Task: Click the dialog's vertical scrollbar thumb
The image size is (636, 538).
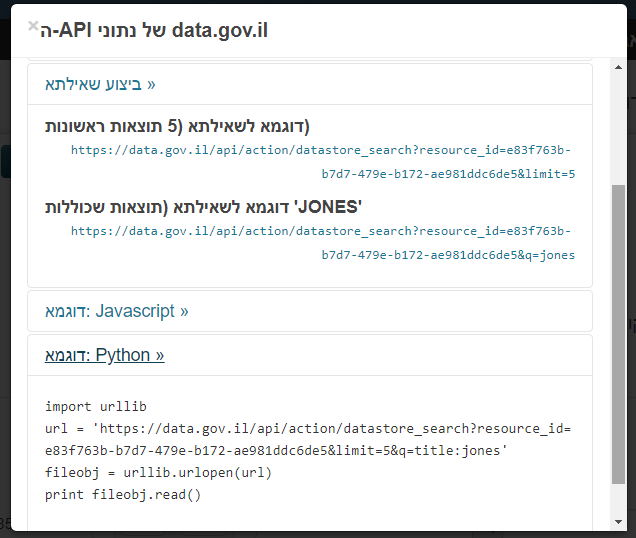Action: coord(618,334)
